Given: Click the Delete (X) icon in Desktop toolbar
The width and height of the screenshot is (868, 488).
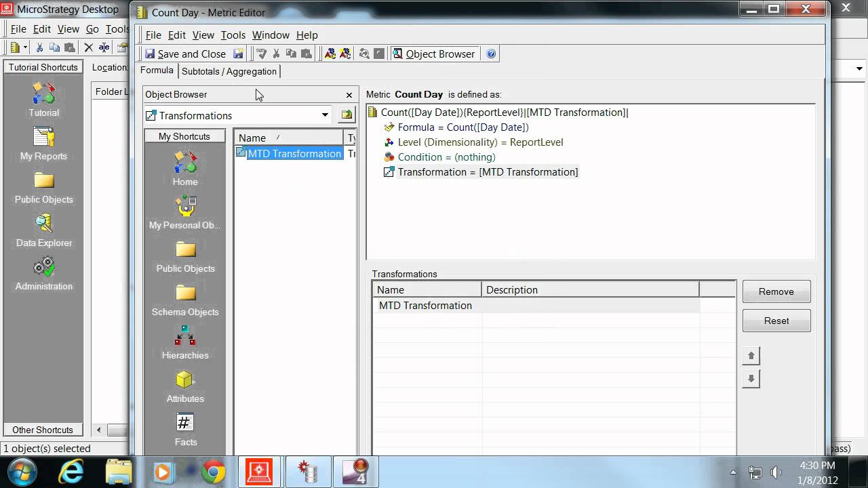Looking at the screenshot, I should click(88, 47).
